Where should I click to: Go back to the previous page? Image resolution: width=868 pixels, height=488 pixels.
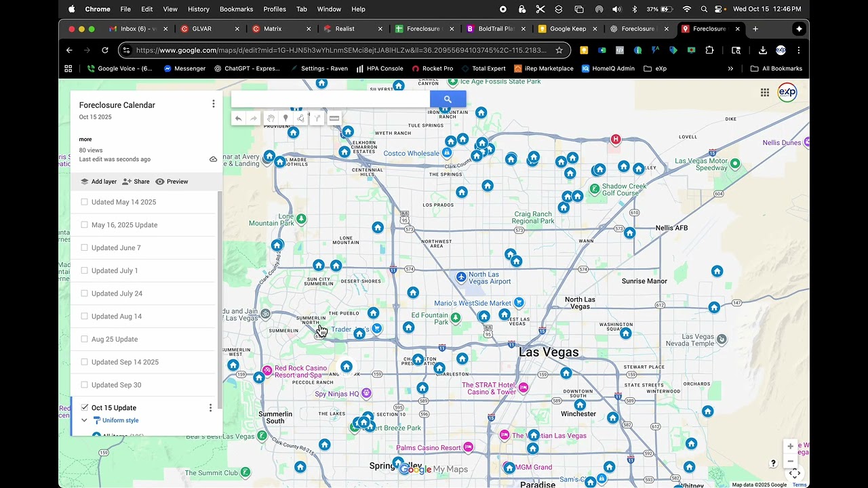pyautogui.click(x=69, y=50)
